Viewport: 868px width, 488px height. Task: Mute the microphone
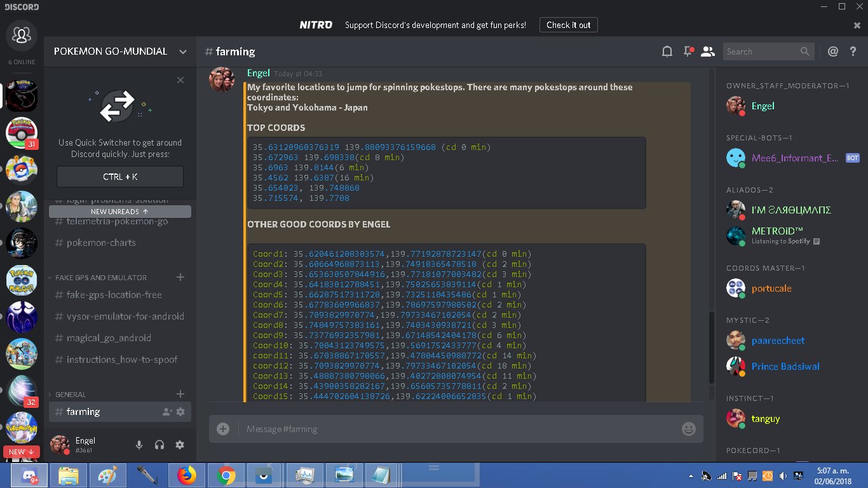pyautogui.click(x=139, y=445)
